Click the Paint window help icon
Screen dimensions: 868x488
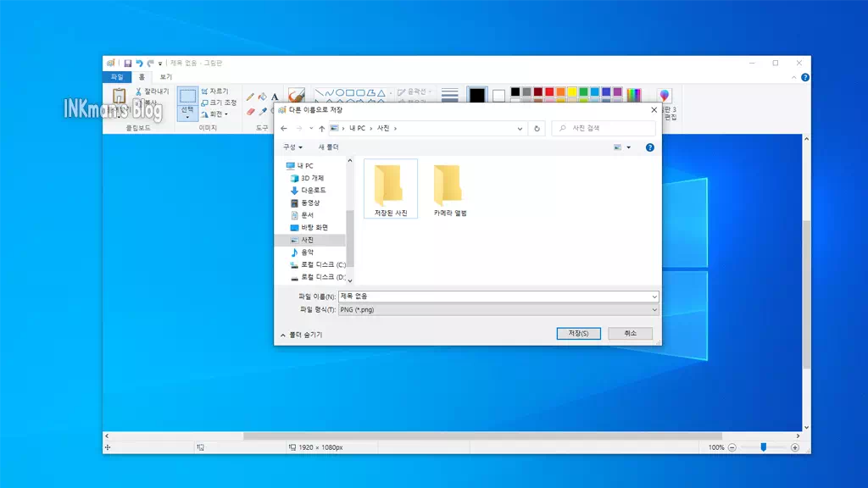click(x=805, y=77)
